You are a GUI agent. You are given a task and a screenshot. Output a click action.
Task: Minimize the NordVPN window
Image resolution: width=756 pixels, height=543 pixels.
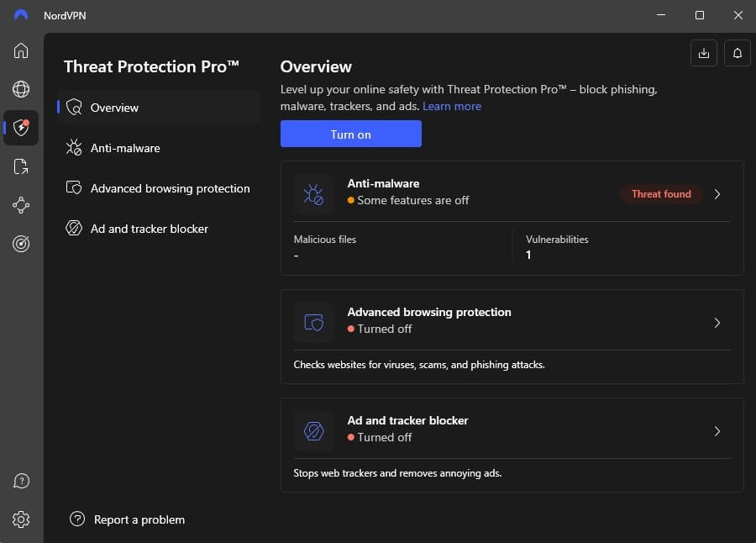click(661, 15)
